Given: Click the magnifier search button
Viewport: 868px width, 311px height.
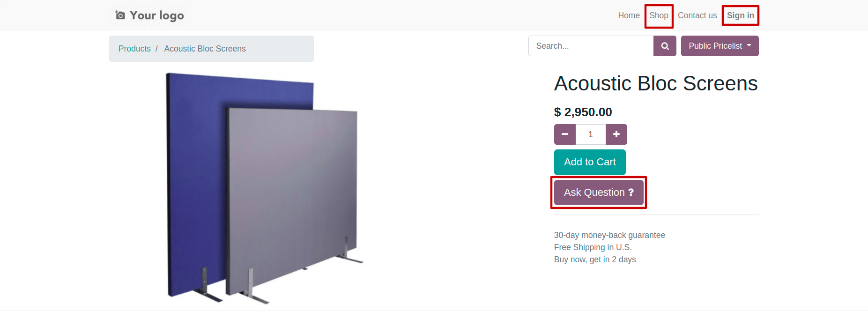Looking at the screenshot, I should (x=665, y=46).
